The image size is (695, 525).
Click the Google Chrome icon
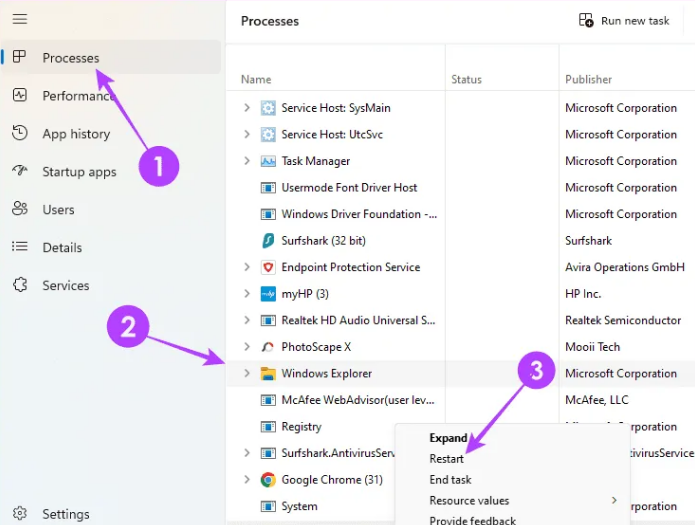coord(268,480)
